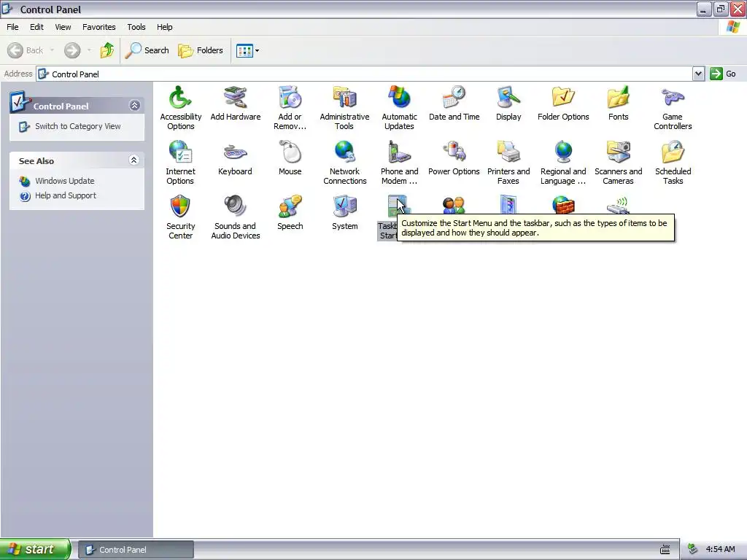Click the Forward navigation button

coord(72,50)
